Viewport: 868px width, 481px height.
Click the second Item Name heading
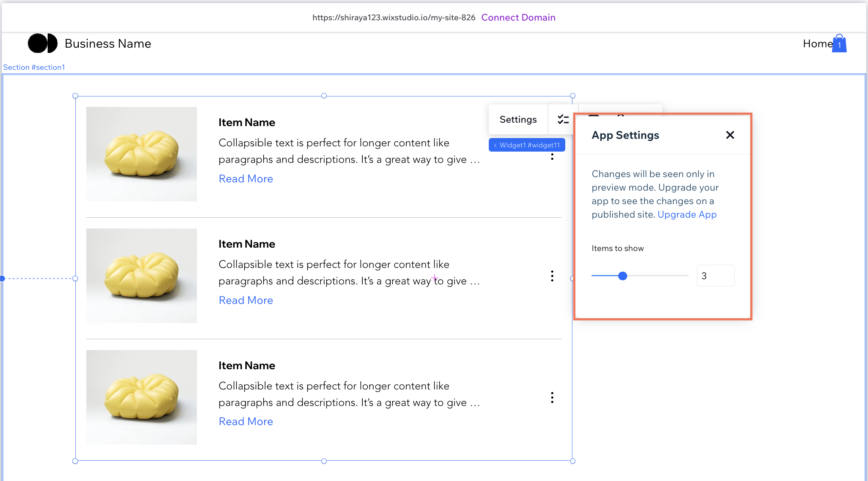pos(247,244)
